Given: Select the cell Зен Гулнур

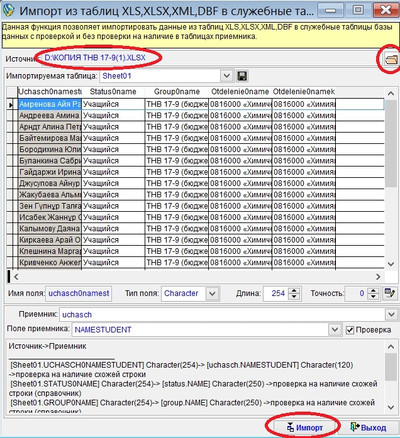Looking at the screenshot, I should click(50, 206).
